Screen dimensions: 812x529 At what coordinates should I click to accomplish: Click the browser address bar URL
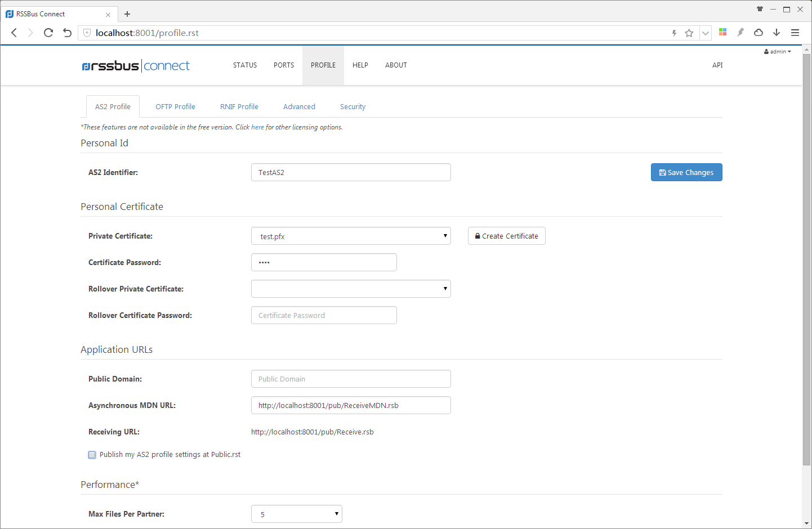[x=147, y=33]
